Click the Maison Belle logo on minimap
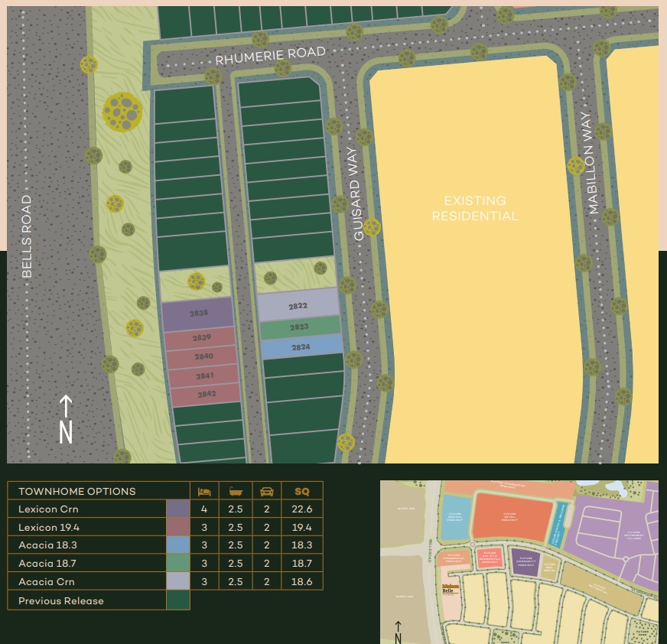The height and width of the screenshot is (644, 667). pos(451,589)
